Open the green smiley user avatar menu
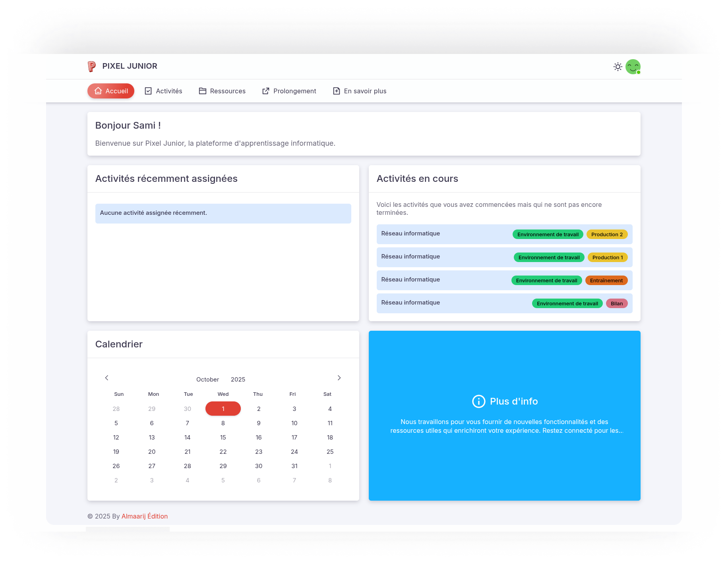This screenshot has width=728, height=563. [x=633, y=67]
